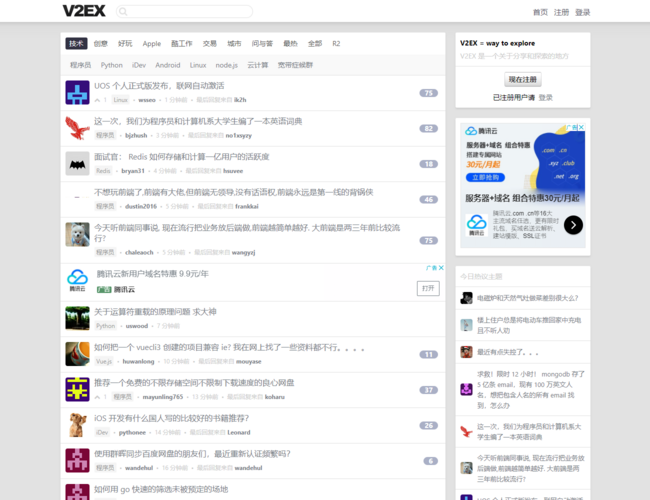Focus the search input field

point(184,12)
